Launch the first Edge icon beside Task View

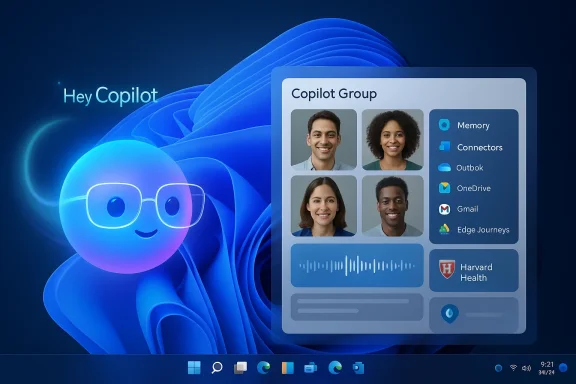coord(264,367)
